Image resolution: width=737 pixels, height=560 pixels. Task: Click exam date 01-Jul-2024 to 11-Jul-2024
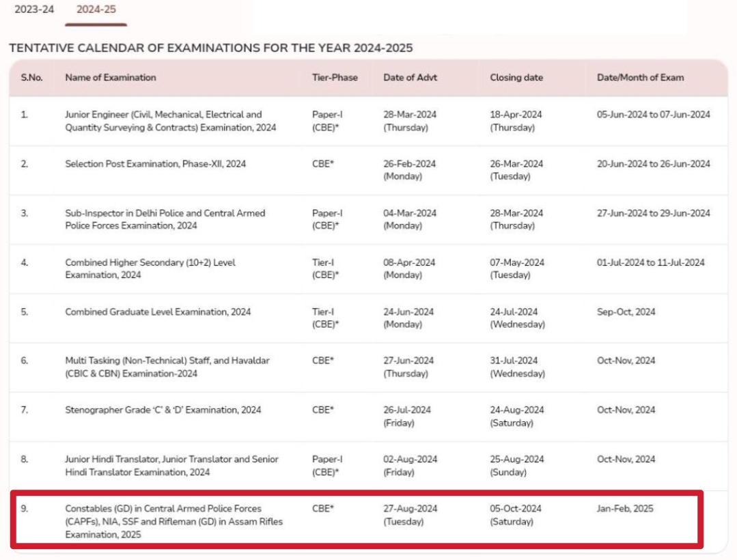650,263
